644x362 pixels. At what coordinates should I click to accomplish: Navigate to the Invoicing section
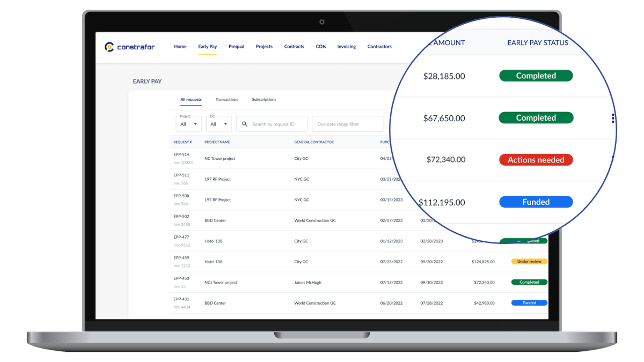pyautogui.click(x=346, y=47)
